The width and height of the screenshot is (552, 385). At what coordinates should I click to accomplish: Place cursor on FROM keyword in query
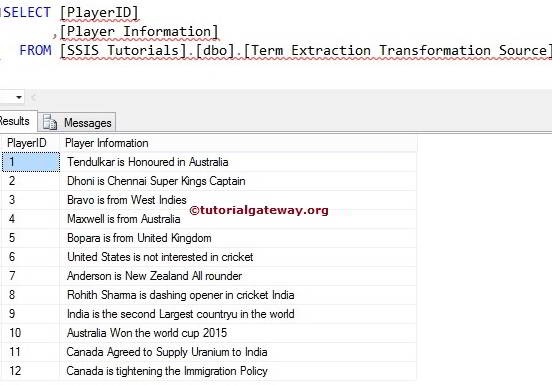35,50
